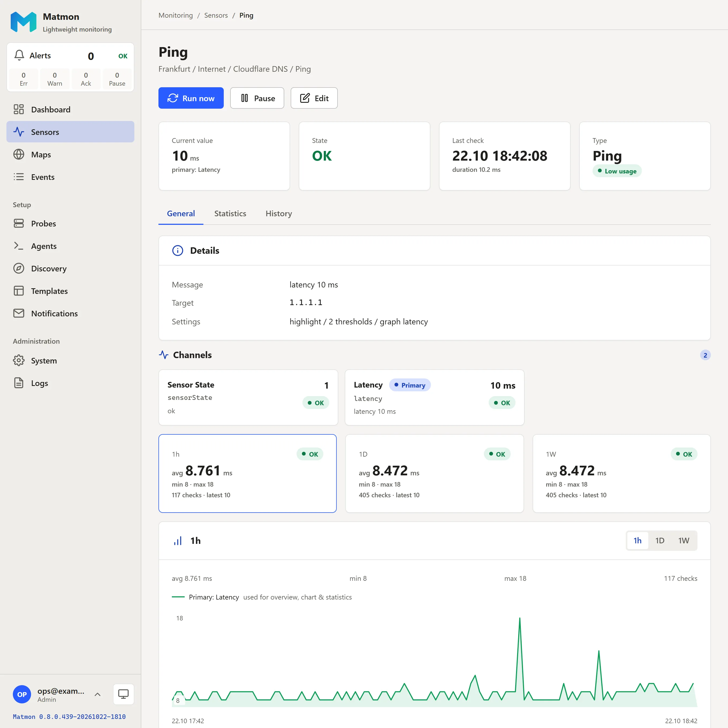The image size is (728, 728).
Task: Open the Sensor State channel card
Action: (x=248, y=397)
